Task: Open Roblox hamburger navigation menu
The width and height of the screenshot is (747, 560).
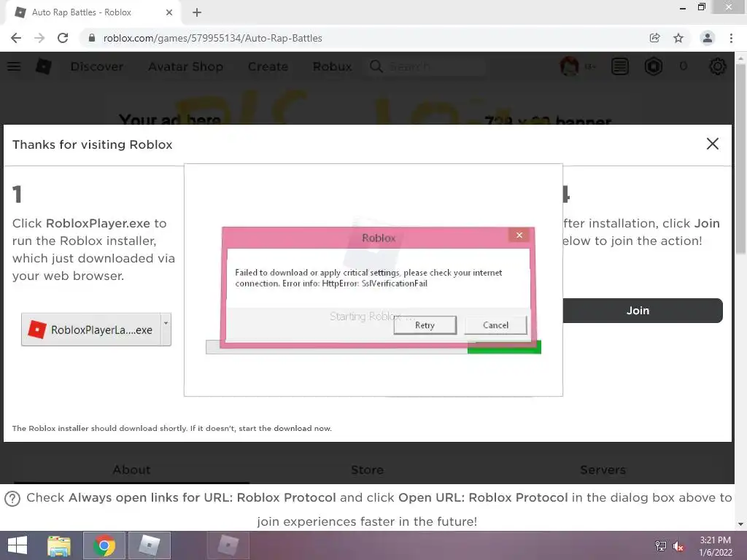Action: coord(14,66)
